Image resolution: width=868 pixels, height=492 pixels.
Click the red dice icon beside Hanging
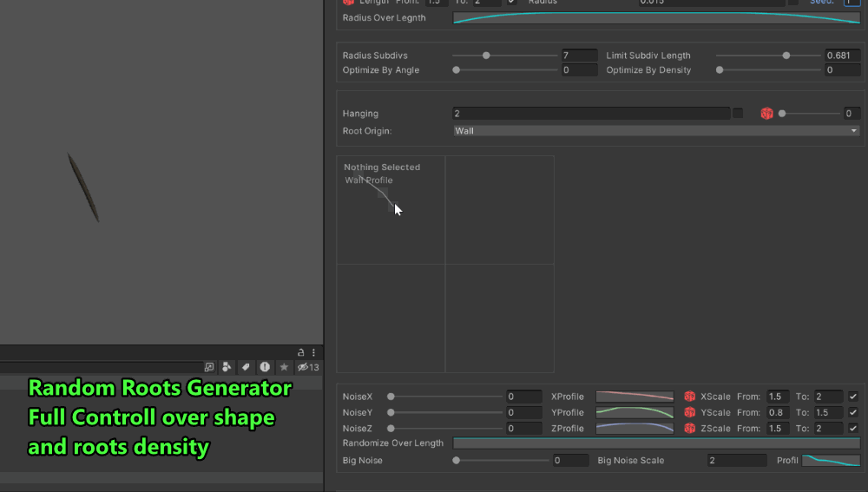766,114
